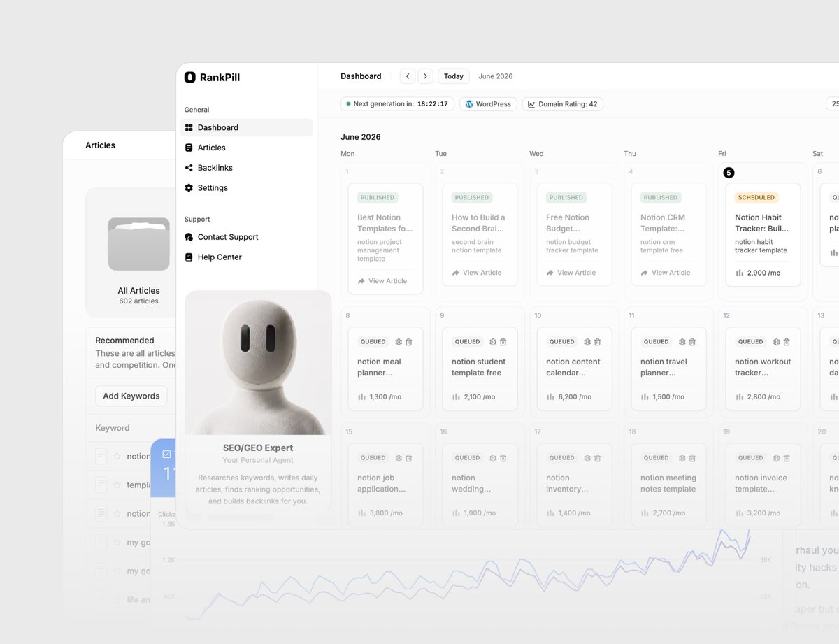Image resolution: width=839 pixels, height=644 pixels.
Task: Click the Keyword column header in Articles window
Action: tap(113, 428)
